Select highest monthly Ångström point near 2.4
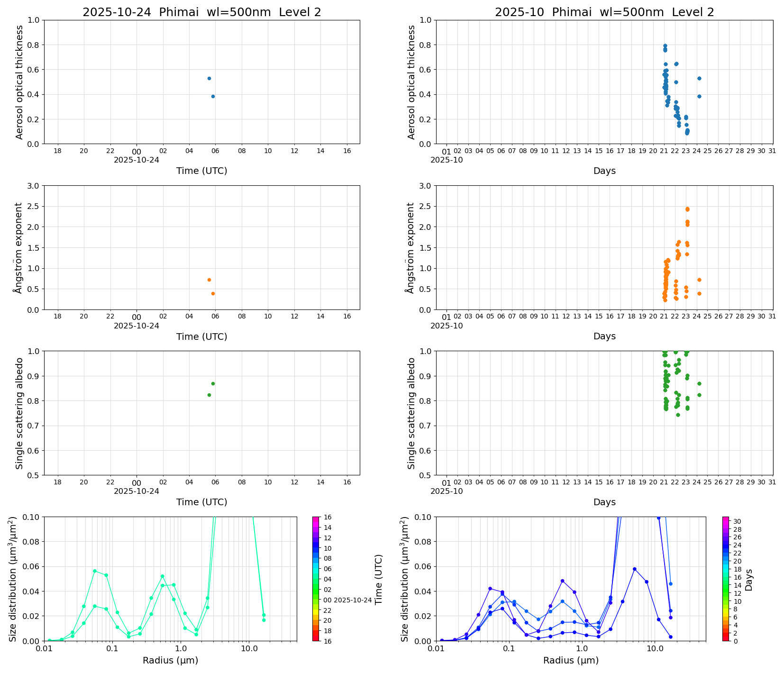The width and height of the screenshot is (784, 673). [687, 209]
